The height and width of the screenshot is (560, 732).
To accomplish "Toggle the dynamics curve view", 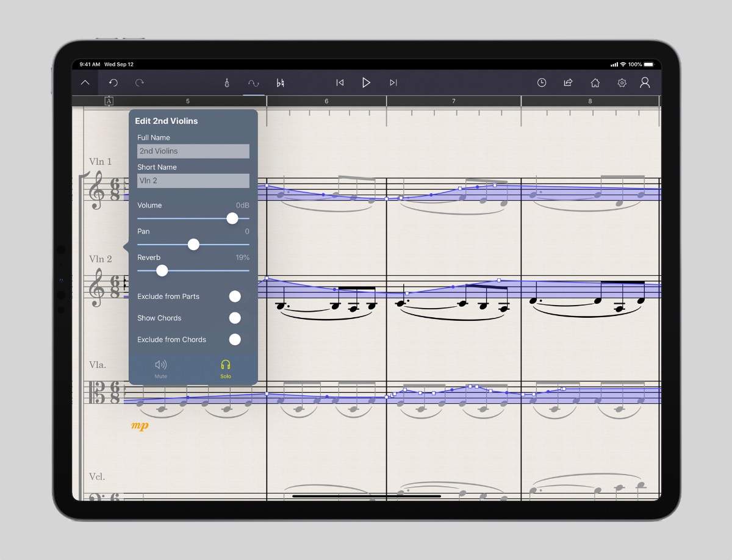I will [253, 83].
